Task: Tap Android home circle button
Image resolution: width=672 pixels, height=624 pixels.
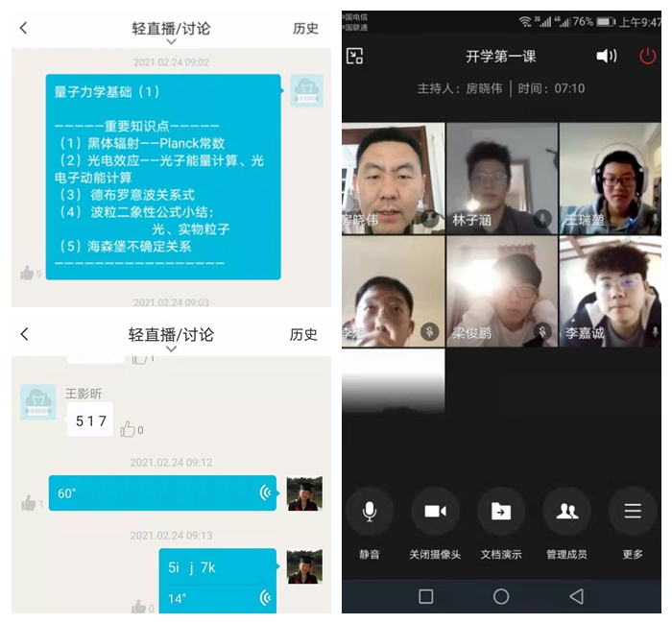Action: [501, 596]
